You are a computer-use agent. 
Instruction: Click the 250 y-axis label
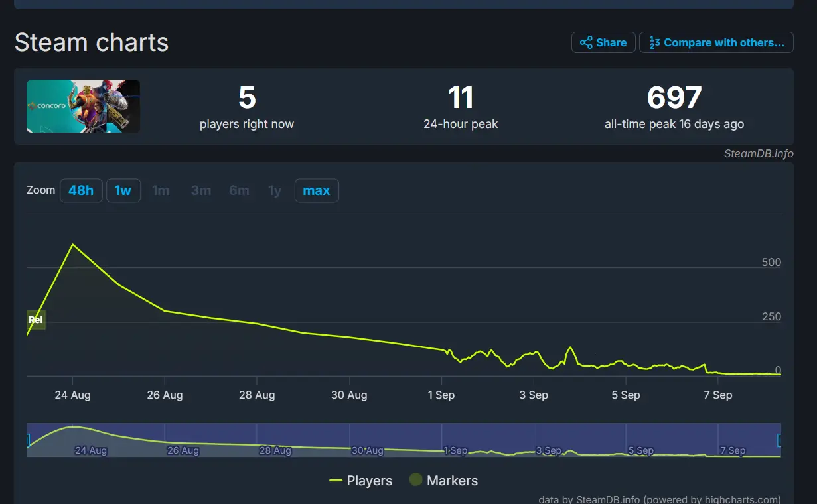[x=771, y=316]
